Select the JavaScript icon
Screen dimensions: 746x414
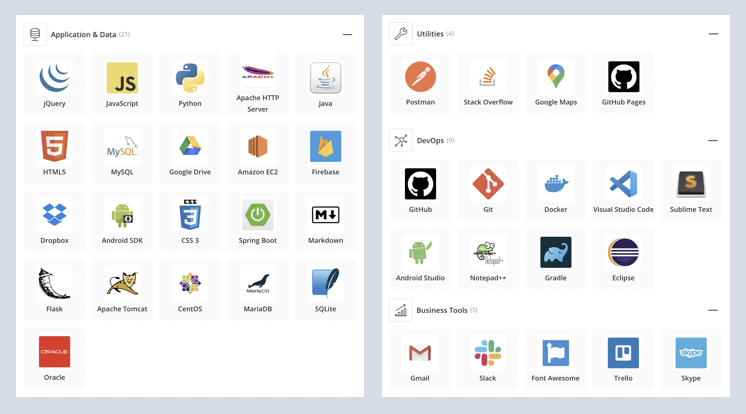(x=122, y=78)
